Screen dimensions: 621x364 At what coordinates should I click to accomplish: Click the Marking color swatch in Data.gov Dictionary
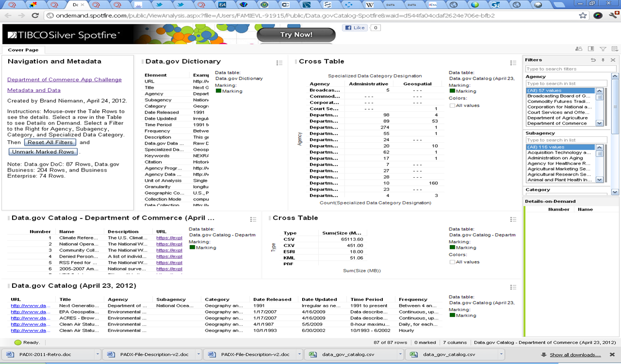(x=218, y=91)
